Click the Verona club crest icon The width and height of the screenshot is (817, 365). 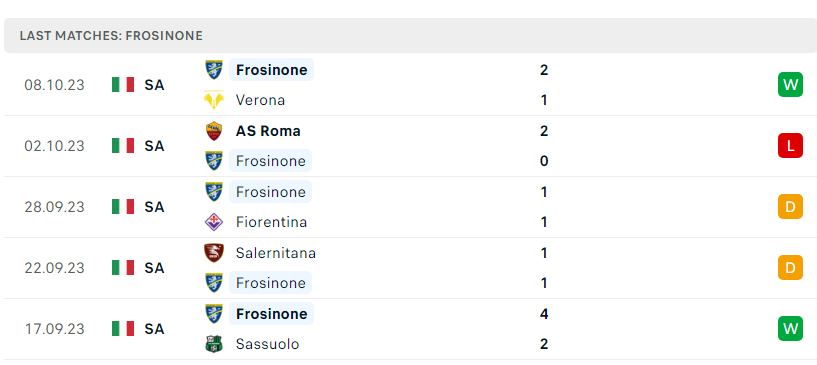[x=214, y=100]
